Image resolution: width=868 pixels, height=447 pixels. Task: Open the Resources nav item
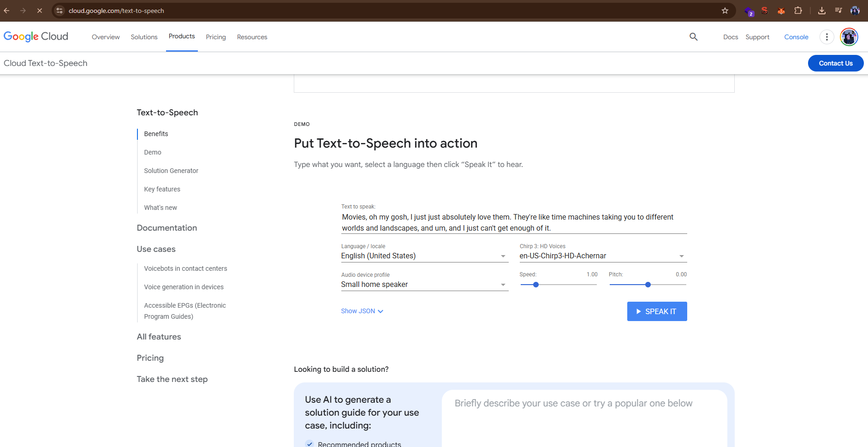tap(252, 37)
